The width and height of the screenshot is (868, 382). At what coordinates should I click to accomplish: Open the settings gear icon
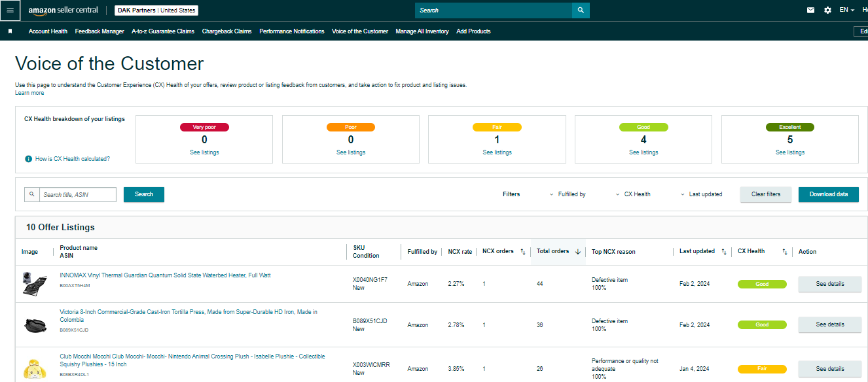click(x=827, y=10)
